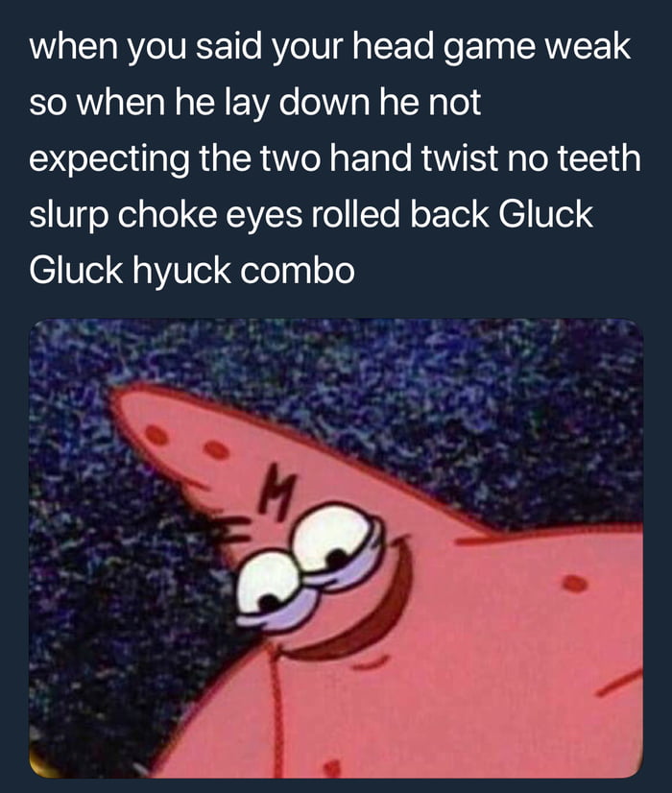The image size is (672, 793).
Task: Click Patrick's upper eye in the image
Action: click(x=335, y=536)
